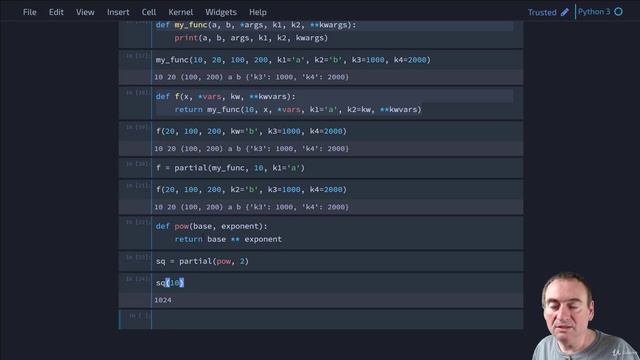Open the Widgets menu
The width and height of the screenshot is (640, 360).
coord(220,12)
